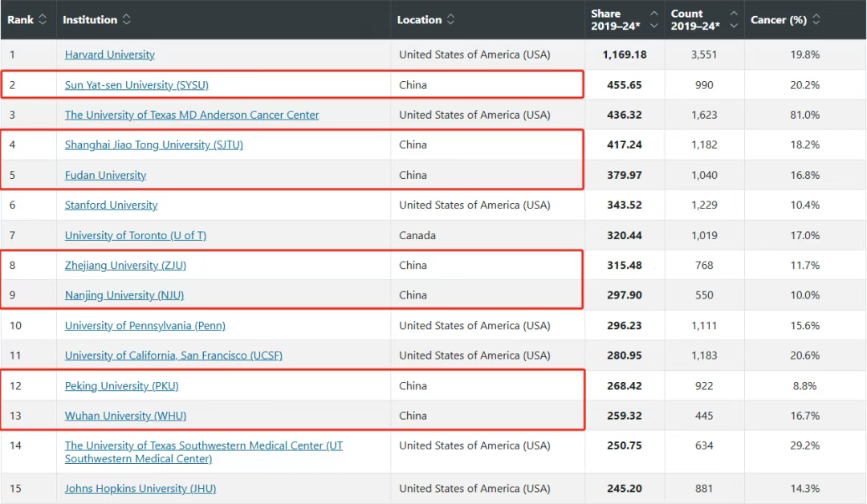This screenshot has height=504, width=867.
Task: Open University of Texas MD Anderson Cancer Center link
Action: click(192, 115)
